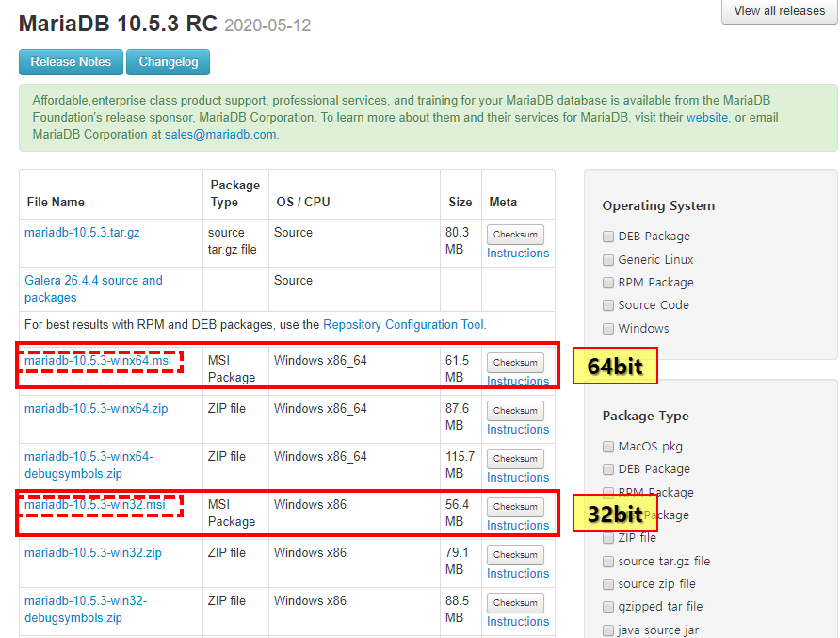840x638 pixels.
Task: Download mariadb-10.5.3-win32.zip file
Action: 92,553
